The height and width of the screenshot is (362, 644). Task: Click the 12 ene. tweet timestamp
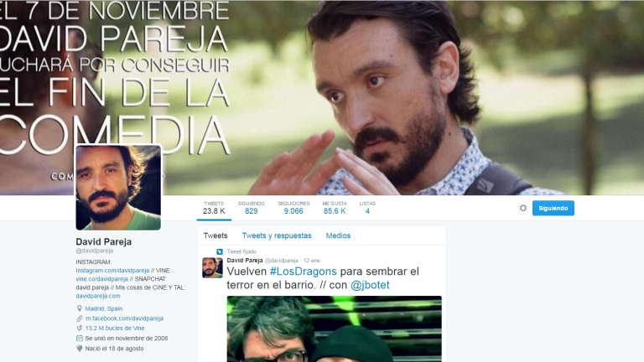pos(312,261)
